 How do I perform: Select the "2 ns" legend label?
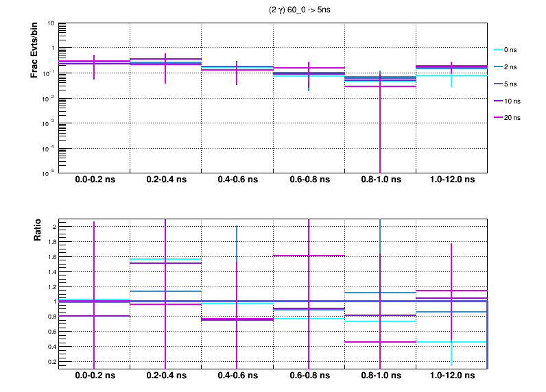(x=512, y=66)
